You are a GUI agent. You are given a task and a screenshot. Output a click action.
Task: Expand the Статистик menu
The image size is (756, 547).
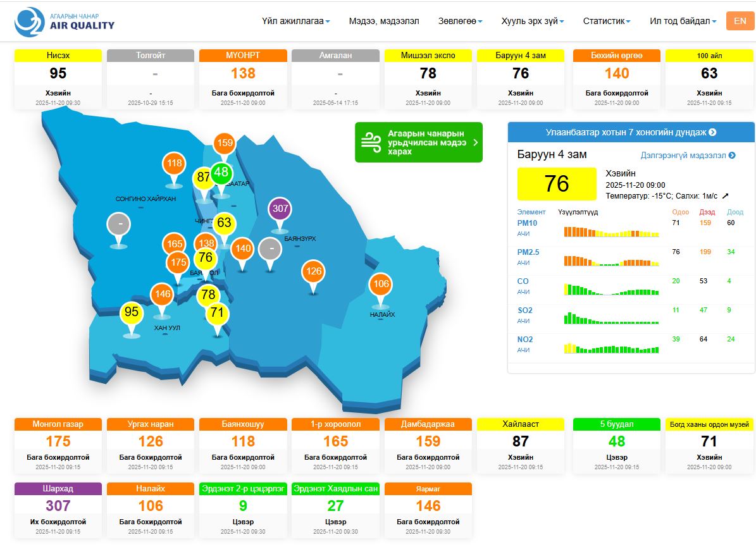coord(607,21)
